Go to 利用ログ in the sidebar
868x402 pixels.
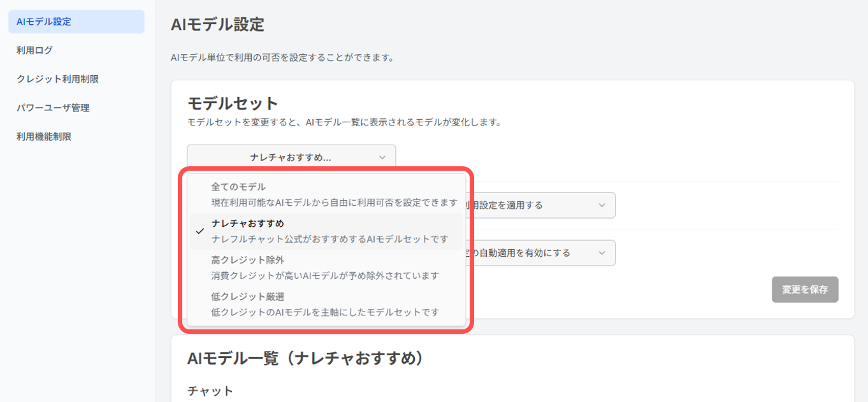click(35, 50)
